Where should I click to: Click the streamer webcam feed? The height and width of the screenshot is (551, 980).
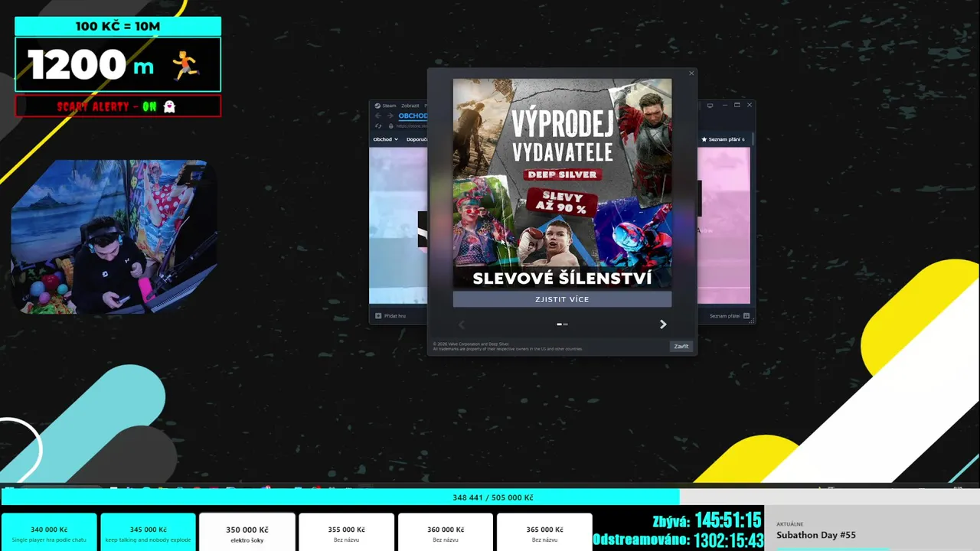tap(113, 237)
